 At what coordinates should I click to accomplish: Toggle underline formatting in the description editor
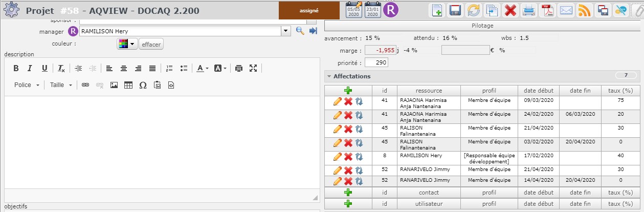click(x=45, y=68)
